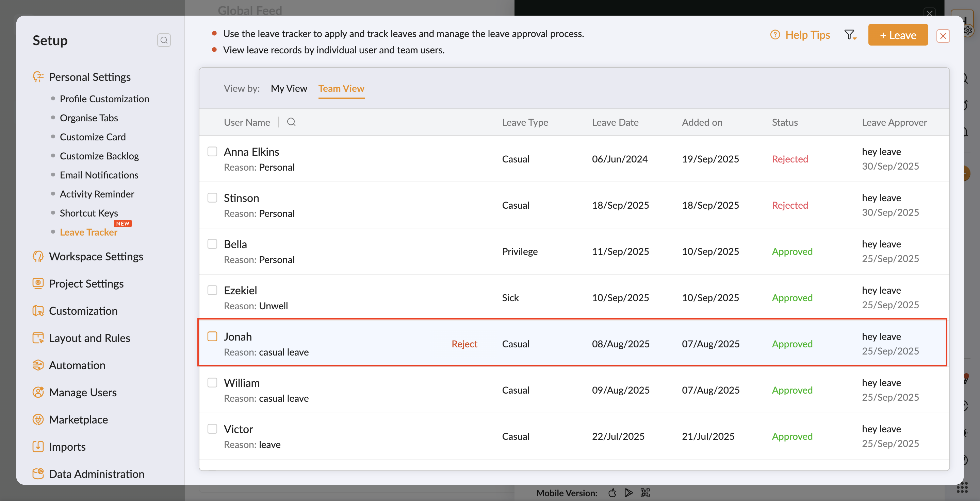
Task: Select the Team View tab
Action: 341,89
